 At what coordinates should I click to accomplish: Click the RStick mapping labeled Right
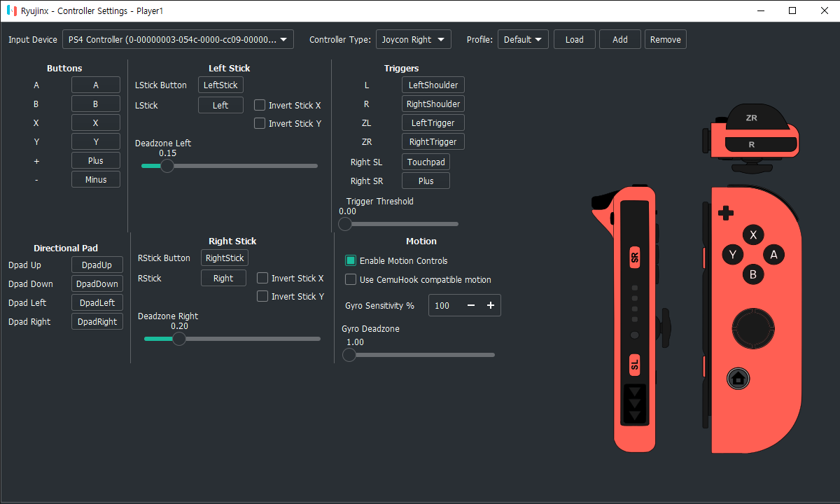(x=223, y=278)
